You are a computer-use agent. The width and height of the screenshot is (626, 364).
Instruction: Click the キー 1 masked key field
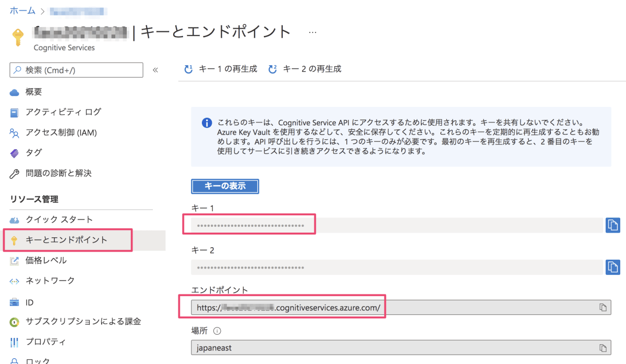pyautogui.click(x=397, y=225)
